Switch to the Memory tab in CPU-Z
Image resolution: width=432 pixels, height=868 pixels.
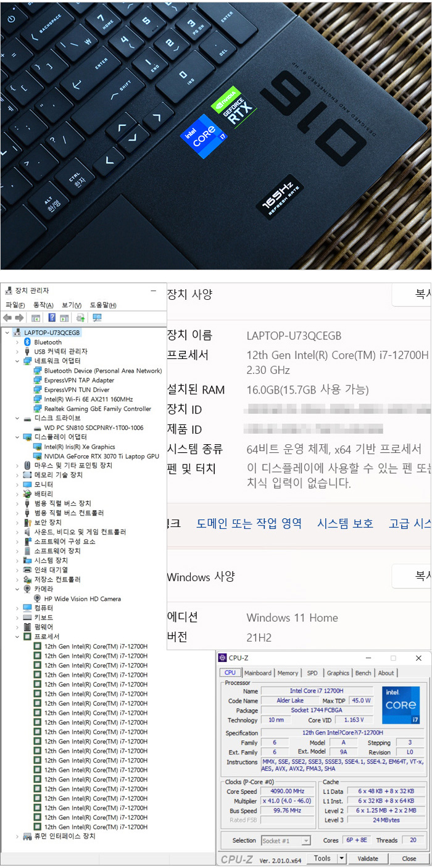point(288,673)
